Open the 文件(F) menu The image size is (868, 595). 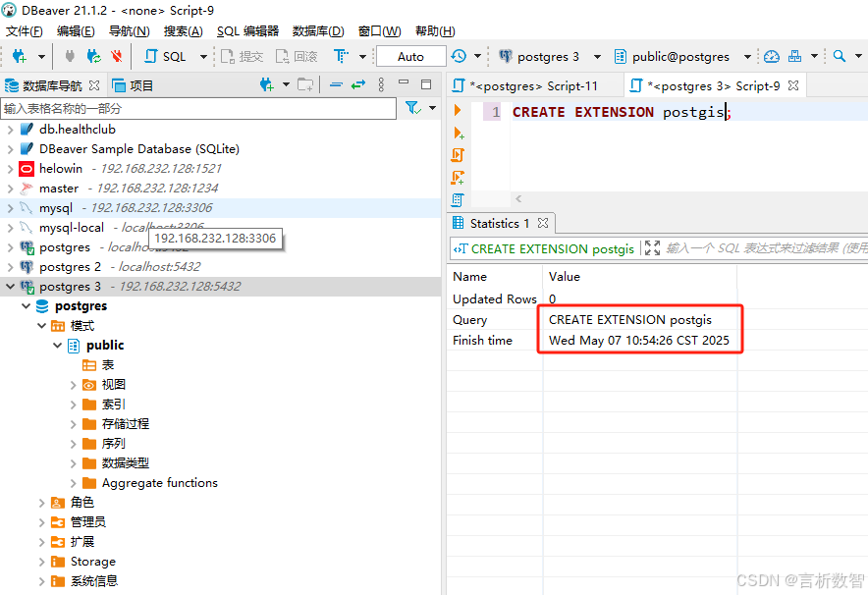pyautogui.click(x=25, y=31)
